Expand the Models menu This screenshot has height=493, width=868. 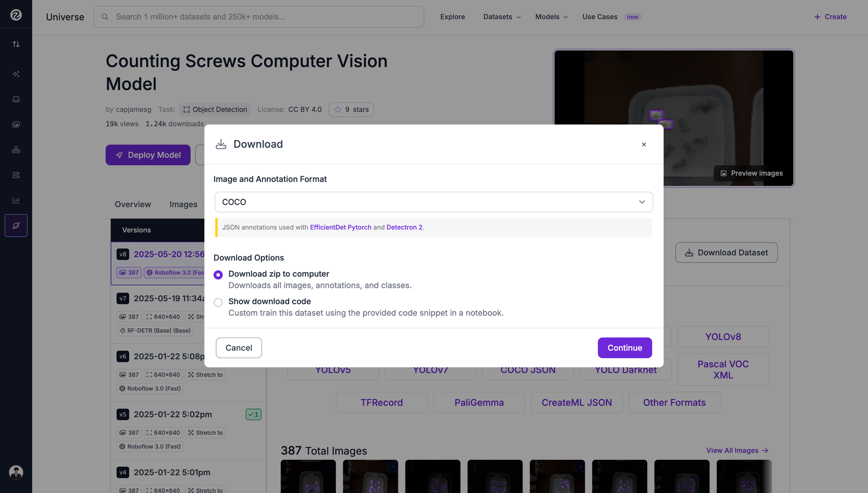(552, 17)
